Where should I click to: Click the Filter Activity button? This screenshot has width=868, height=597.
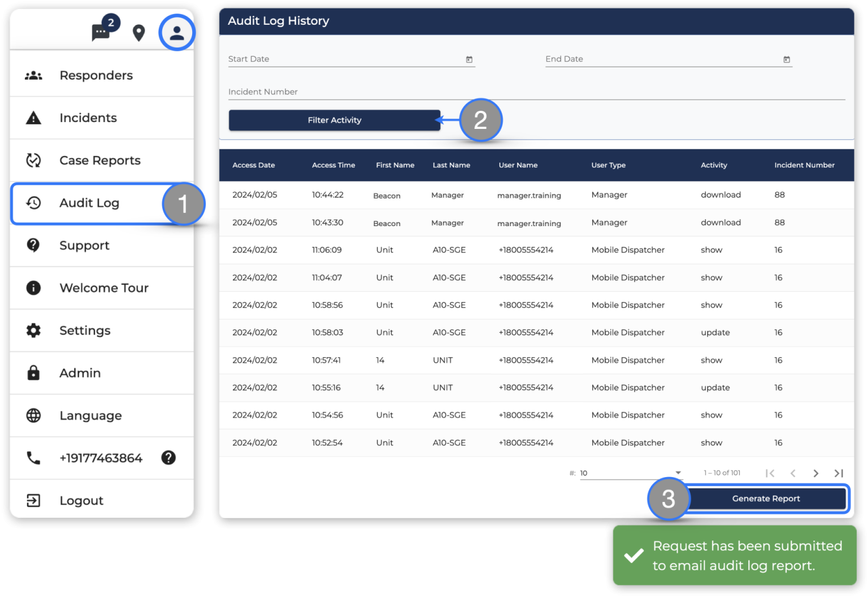coord(334,120)
